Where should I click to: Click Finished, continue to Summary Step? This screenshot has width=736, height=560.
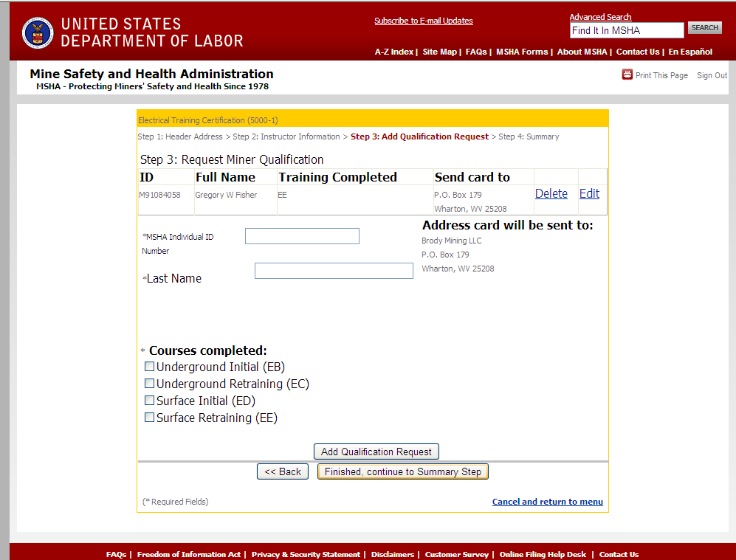(x=403, y=471)
